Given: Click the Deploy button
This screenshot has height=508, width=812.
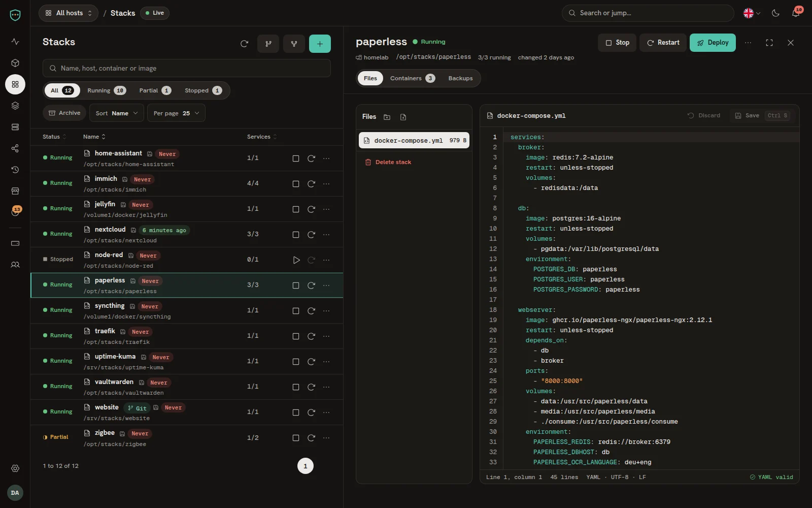Looking at the screenshot, I should (x=713, y=43).
